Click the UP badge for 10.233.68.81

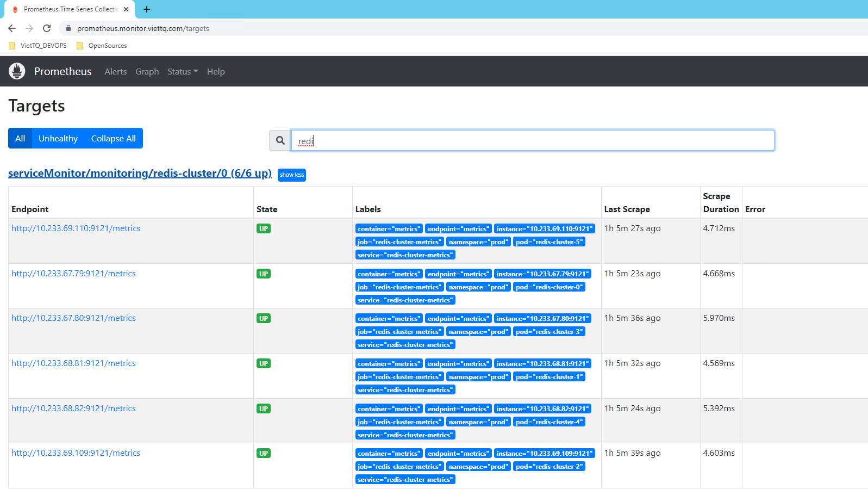click(x=264, y=364)
